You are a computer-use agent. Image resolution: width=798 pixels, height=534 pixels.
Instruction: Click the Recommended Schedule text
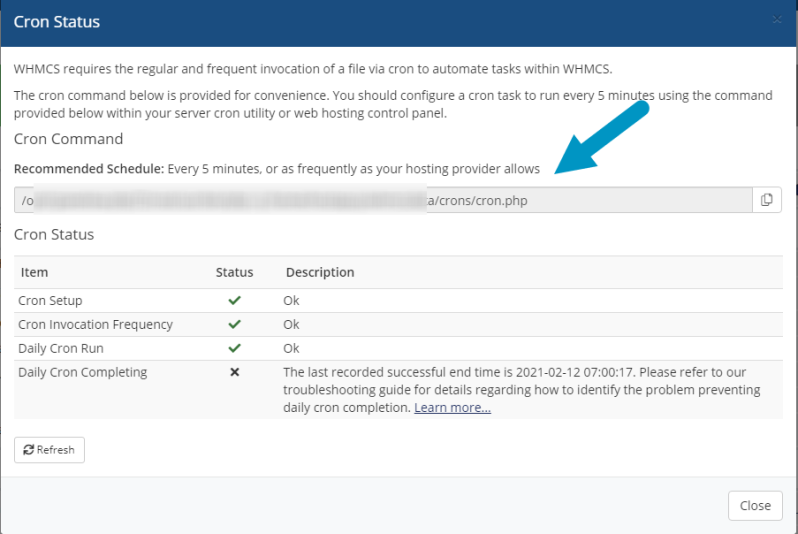coord(276,169)
